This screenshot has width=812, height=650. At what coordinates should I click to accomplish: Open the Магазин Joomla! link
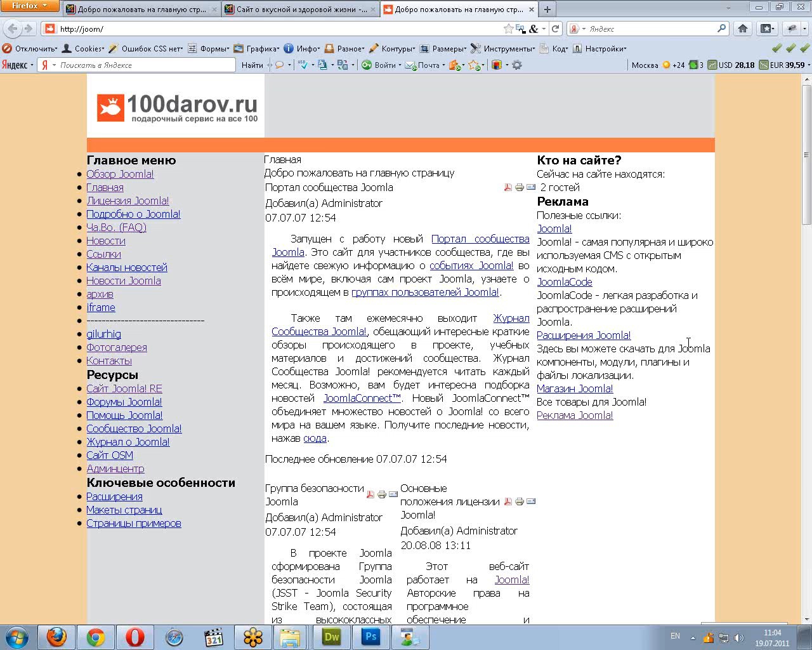coord(575,388)
